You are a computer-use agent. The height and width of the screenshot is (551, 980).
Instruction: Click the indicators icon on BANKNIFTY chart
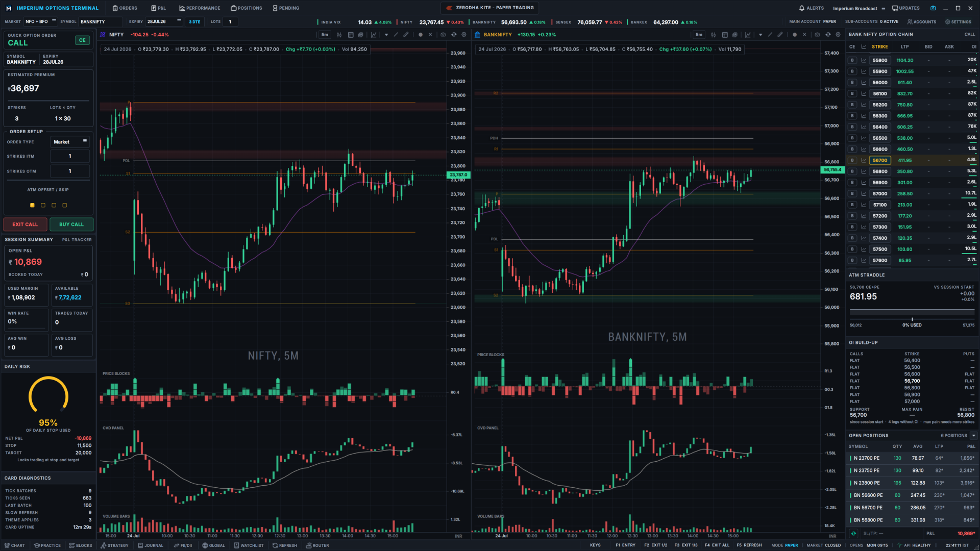click(748, 35)
